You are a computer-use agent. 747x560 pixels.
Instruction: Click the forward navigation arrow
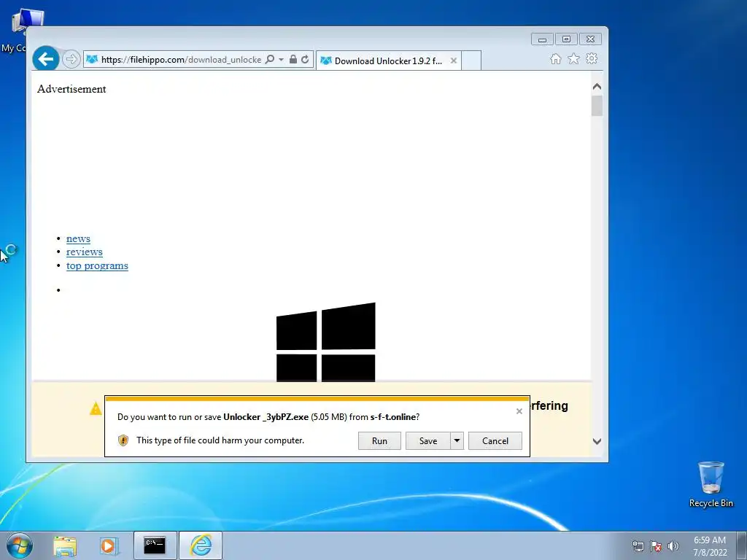point(71,59)
